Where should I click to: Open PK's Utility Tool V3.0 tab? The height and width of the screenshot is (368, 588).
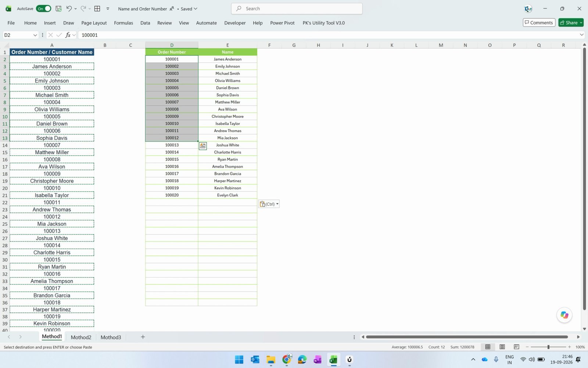(323, 23)
